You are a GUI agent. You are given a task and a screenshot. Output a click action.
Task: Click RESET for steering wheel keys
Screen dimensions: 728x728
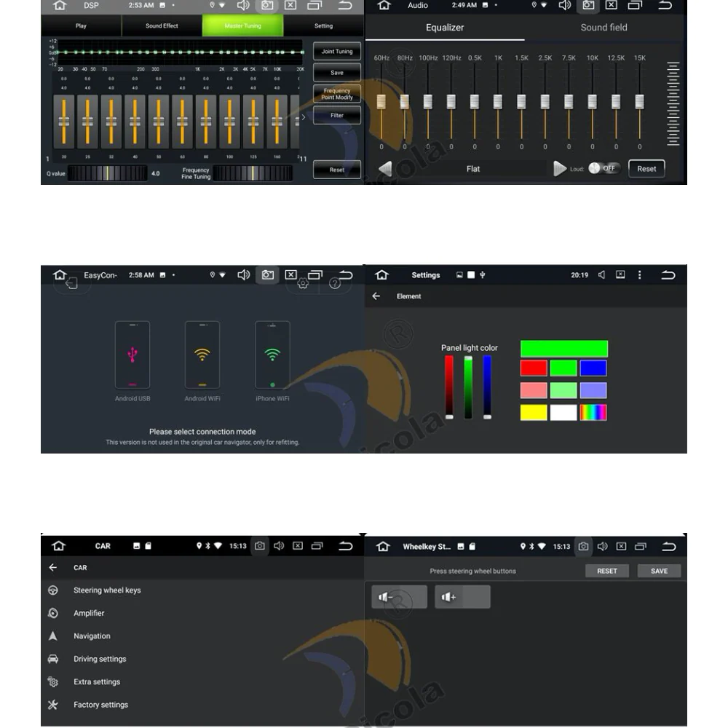click(607, 571)
